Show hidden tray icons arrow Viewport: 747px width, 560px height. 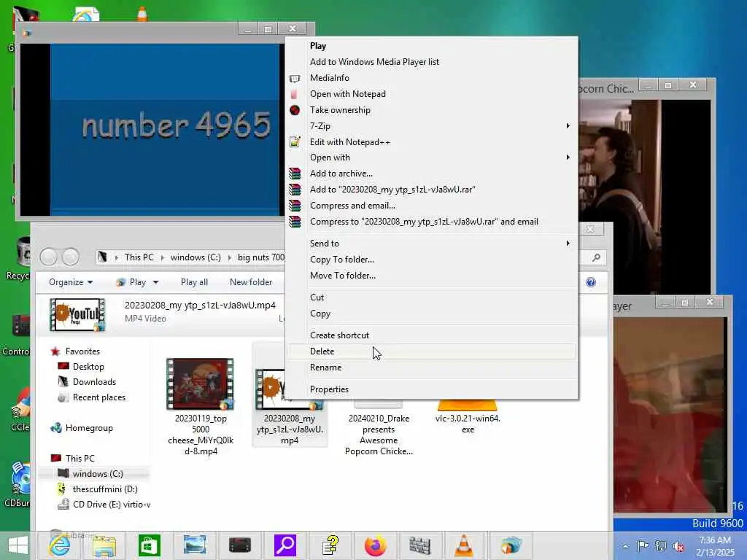coord(625,546)
